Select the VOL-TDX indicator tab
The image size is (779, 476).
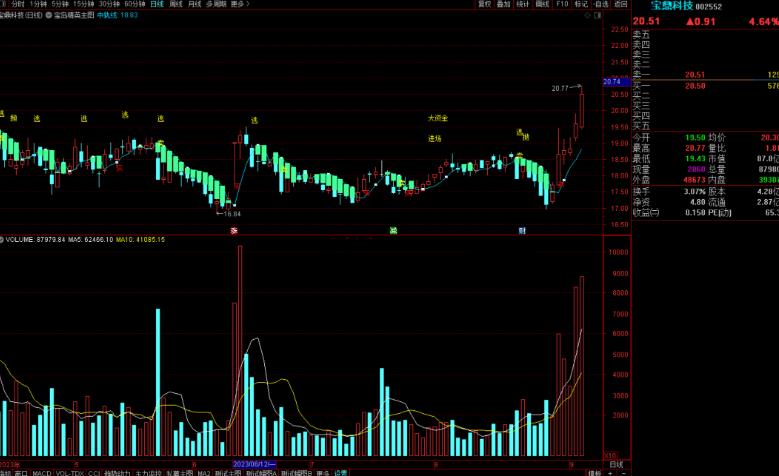[x=70, y=473]
